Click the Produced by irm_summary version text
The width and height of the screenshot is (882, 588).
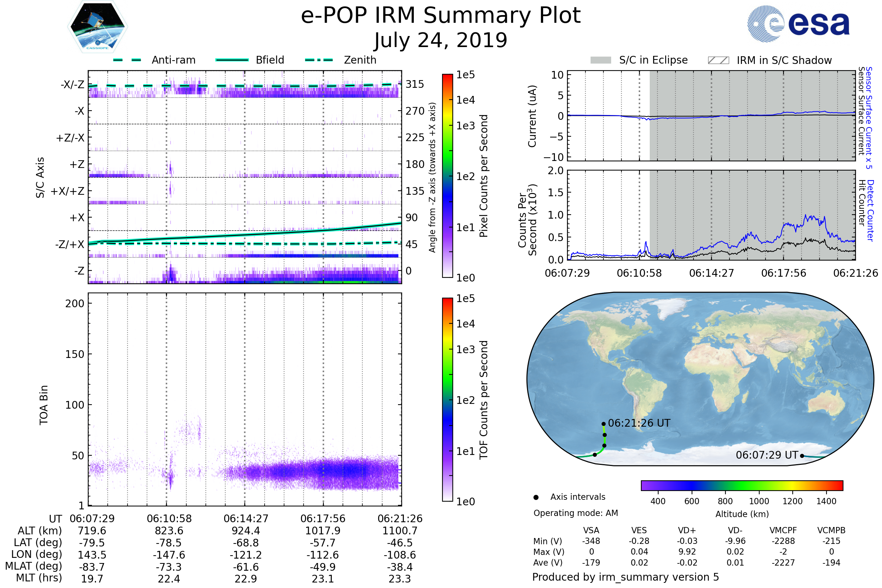625,577
